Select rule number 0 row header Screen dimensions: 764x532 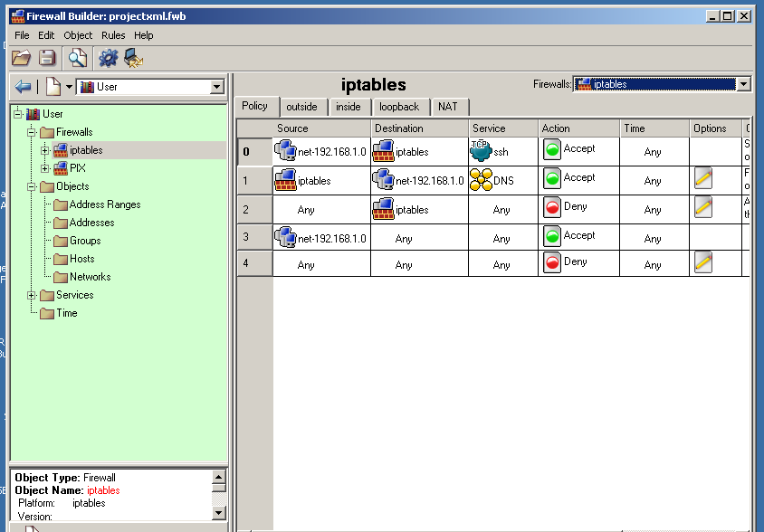[255, 152]
